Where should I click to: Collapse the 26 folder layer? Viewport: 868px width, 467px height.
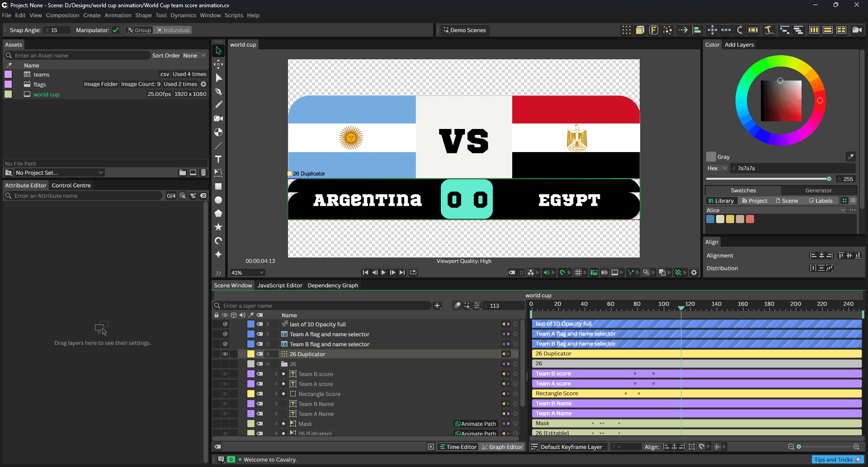pos(268,364)
